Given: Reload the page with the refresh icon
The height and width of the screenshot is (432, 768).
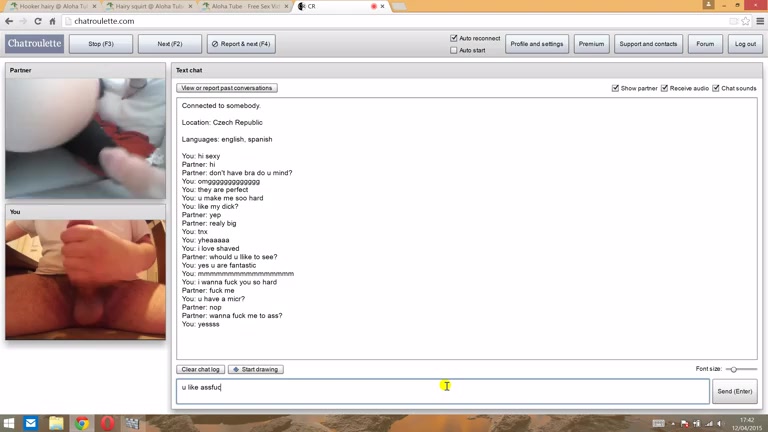Looking at the screenshot, I should [x=38, y=21].
